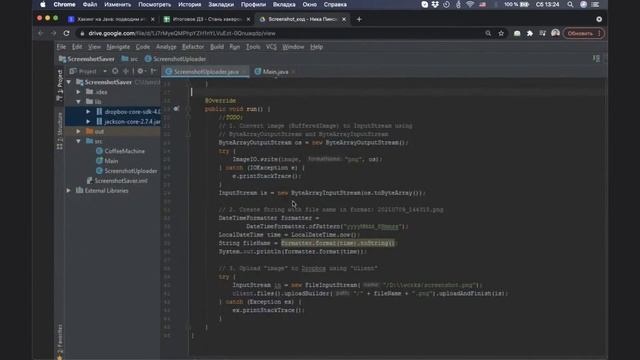640x360 pixels.
Task: Click the Wi-Fi menu bar icon
Action: [x=470, y=4]
